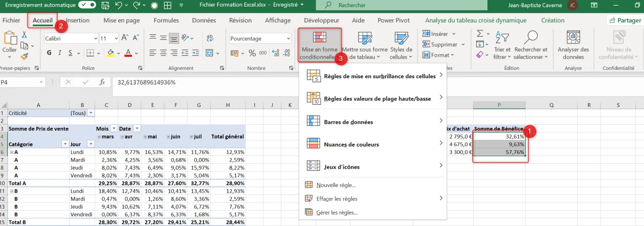Click Trier et filtrer icon
Image resolution: width=644 pixels, height=226 pixels.
pos(502,45)
